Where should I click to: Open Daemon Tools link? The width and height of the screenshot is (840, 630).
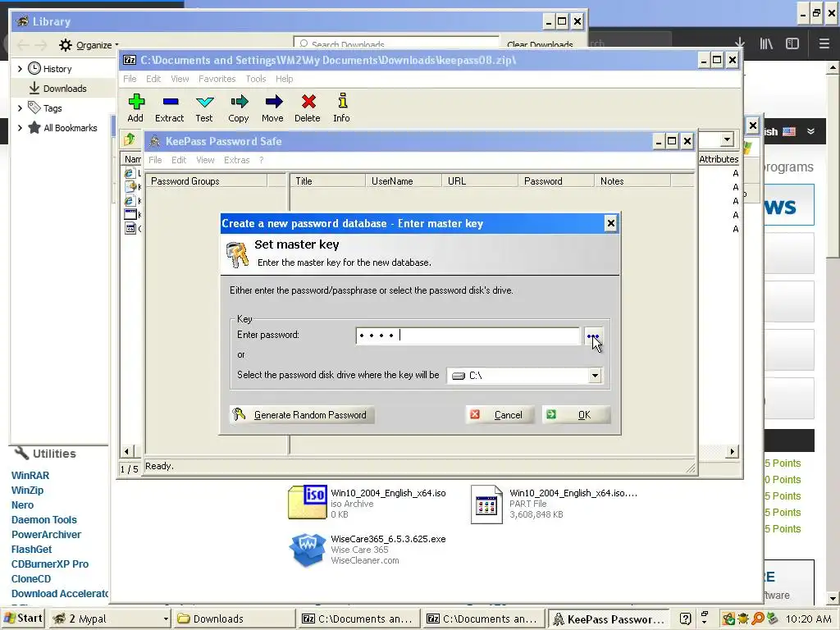coord(44,519)
